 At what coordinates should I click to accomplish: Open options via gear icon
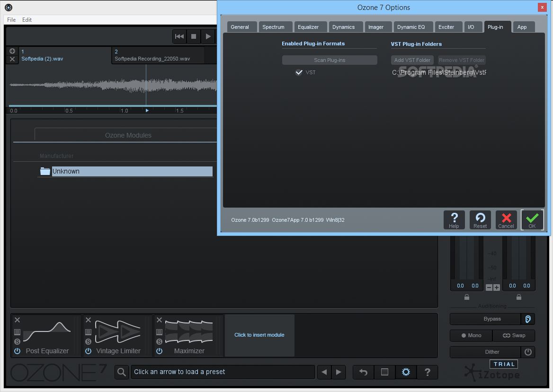tap(406, 372)
